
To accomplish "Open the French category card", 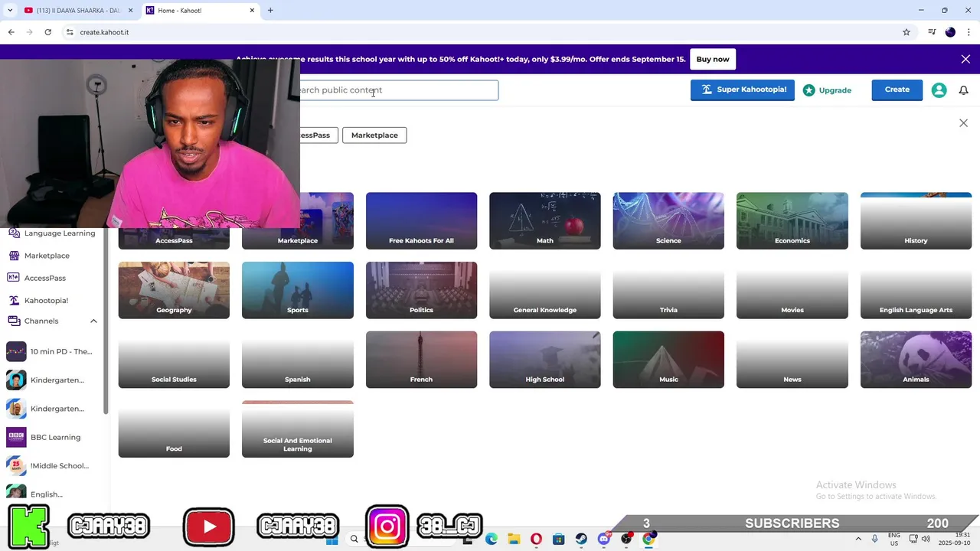I will click(421, 360).
